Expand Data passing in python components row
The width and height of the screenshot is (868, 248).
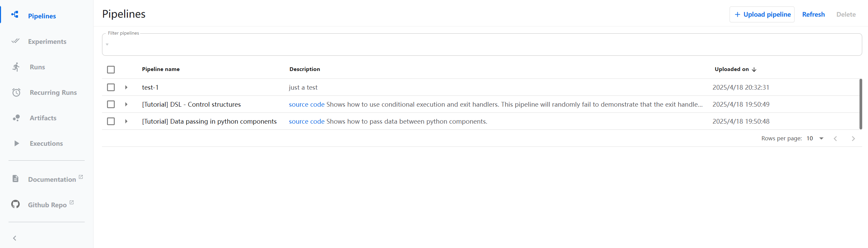[x=126, y=121]
